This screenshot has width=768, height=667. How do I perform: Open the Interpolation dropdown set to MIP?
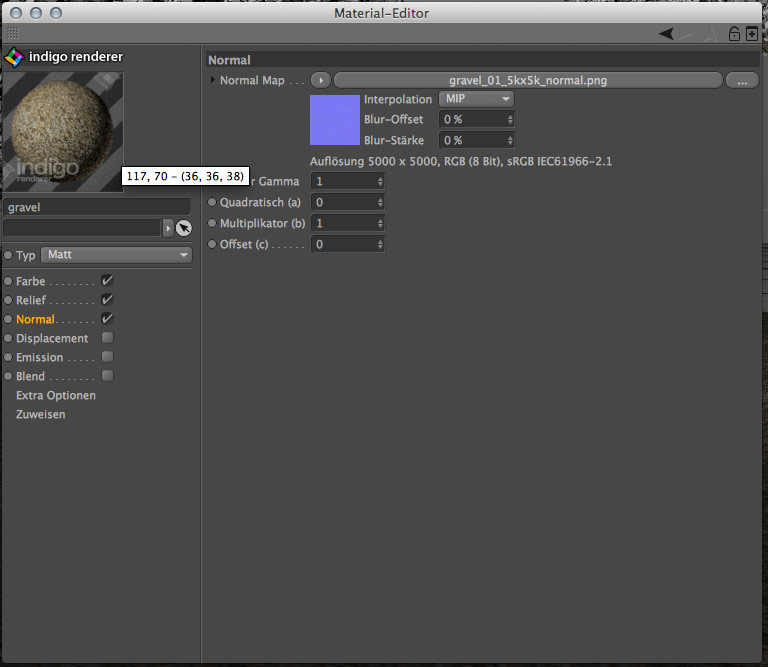(476, 99)
